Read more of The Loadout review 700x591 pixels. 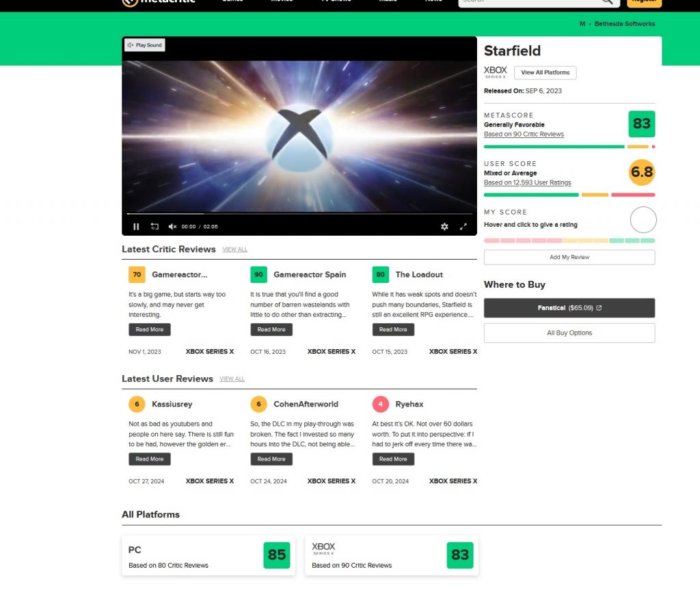(393, 329)
